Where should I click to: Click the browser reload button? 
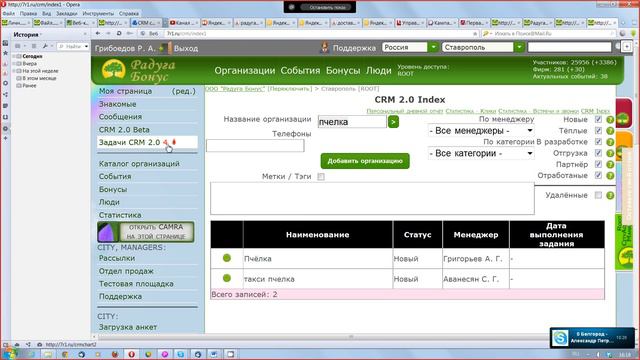(x=119, y=33)
